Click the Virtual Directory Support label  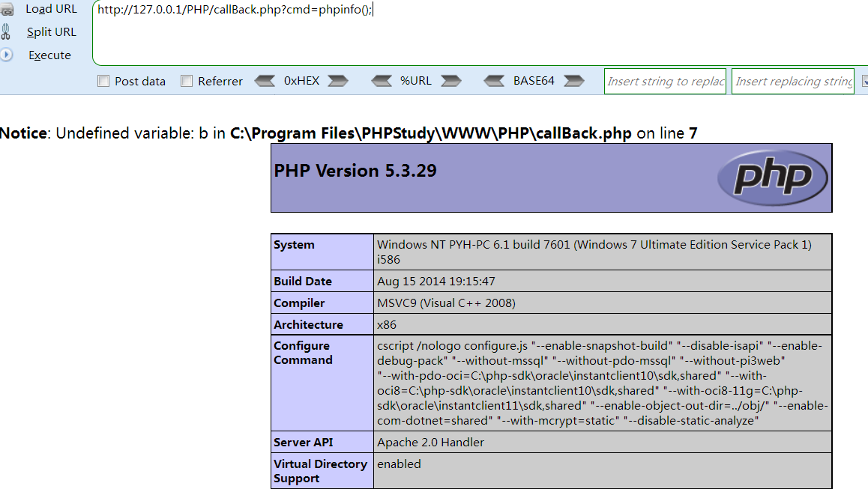tap(321, 471)
